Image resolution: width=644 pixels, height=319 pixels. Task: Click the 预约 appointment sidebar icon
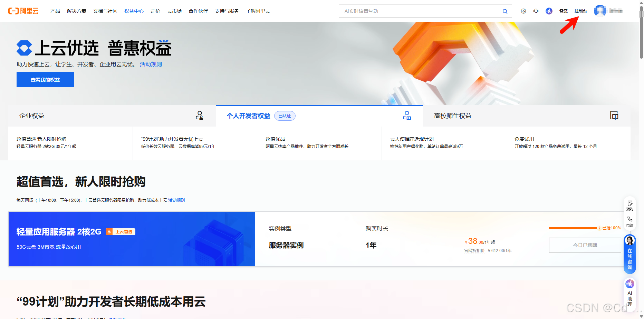(630, 206)
